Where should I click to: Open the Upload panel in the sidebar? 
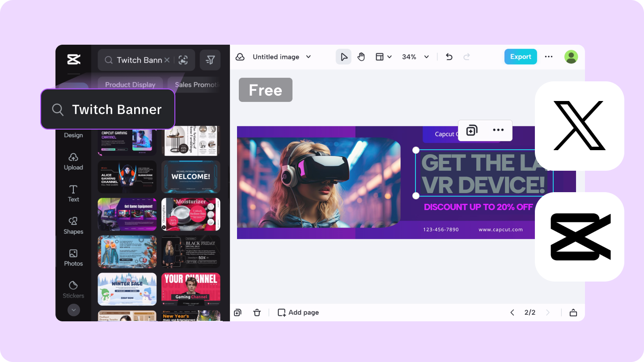point(73,162)
